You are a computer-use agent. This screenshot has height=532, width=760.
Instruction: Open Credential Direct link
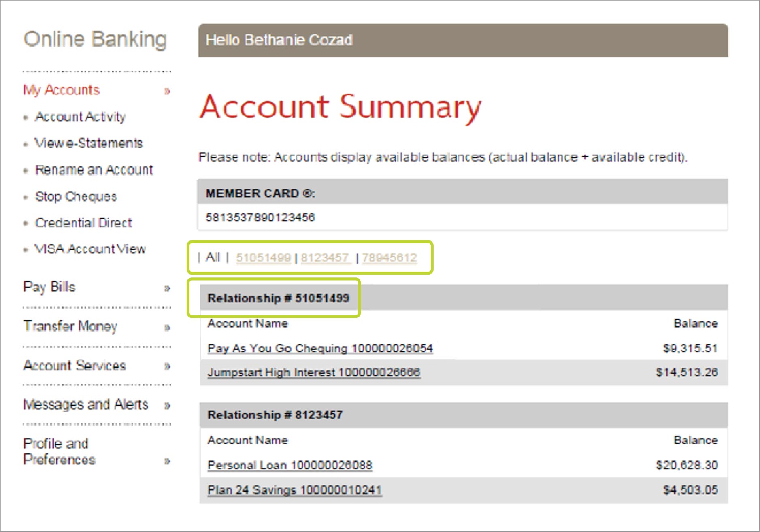pos(83,223)
